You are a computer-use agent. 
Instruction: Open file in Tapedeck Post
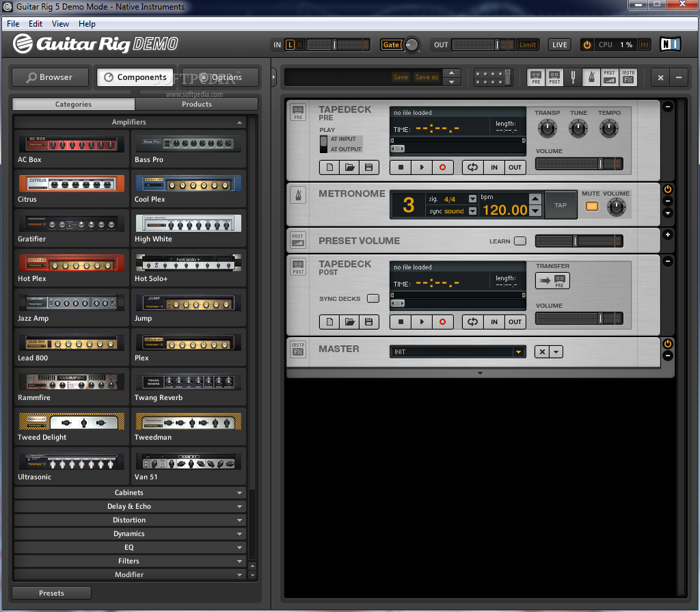349,322
